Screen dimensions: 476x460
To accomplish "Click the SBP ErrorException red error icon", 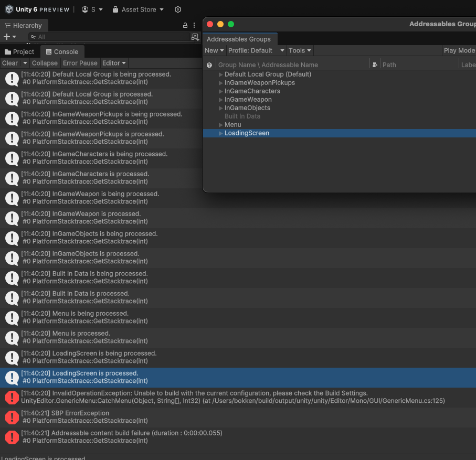I will [12, 417].
